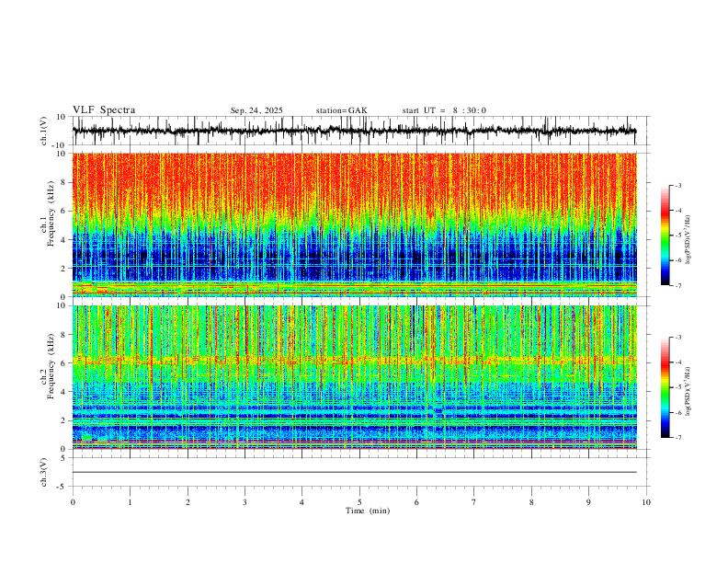This screenshot has width=728, height=563.
Task: Click the ch.2 spectrogram panel
Action: click(354, 377)
